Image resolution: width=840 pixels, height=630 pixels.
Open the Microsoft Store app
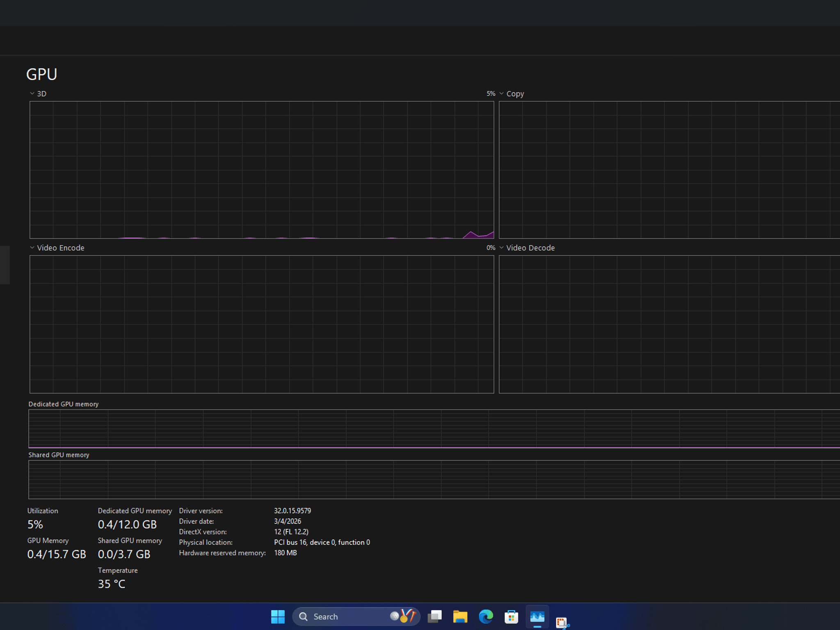511,616
